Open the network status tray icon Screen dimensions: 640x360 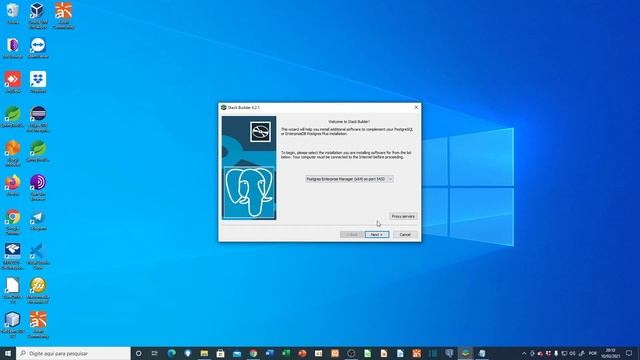coord(564,353)
